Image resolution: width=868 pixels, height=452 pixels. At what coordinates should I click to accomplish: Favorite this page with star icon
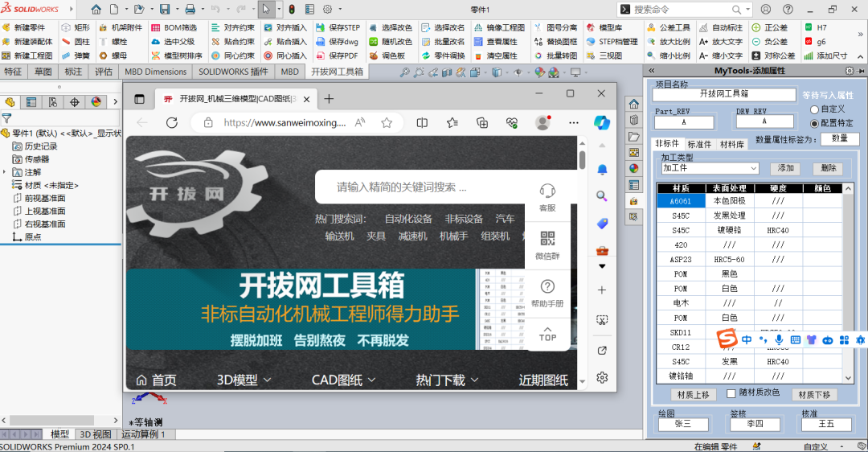point(387,122)
